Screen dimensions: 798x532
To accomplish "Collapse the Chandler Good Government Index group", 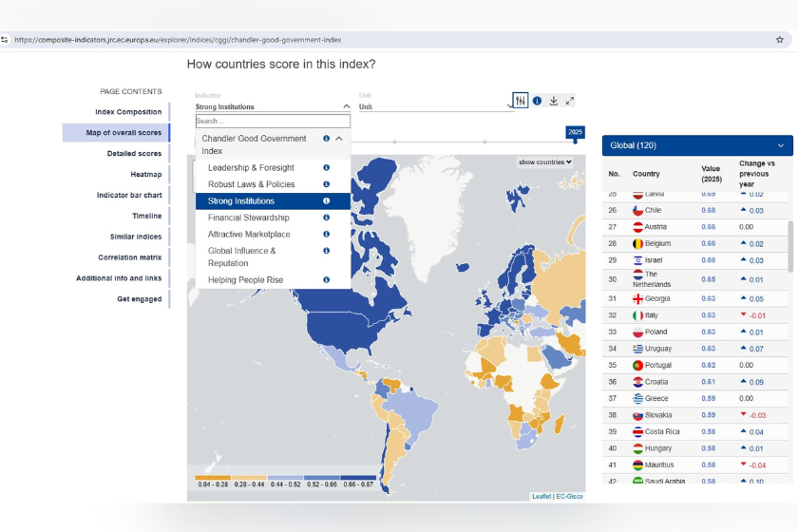I will (339, 139).
